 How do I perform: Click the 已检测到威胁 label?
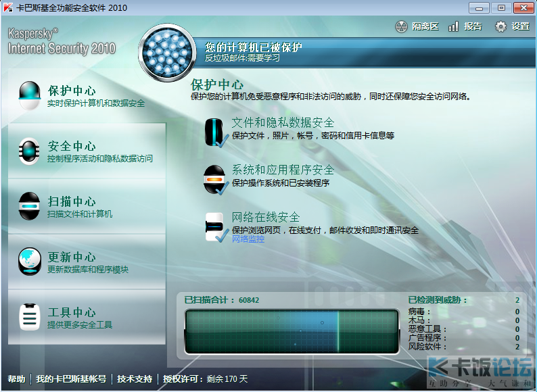pyautogui.click(x=438, y=300)
